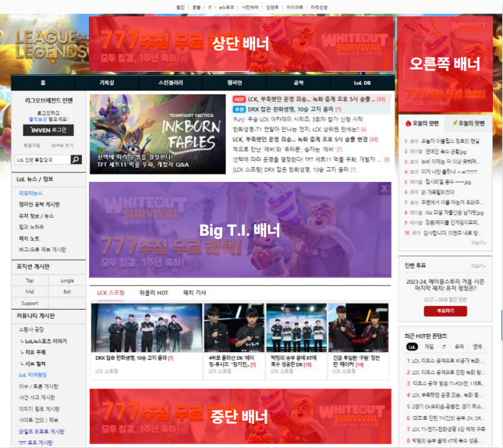Click 더보기 under the 오늘의 핫벤 list
Screen dimensions: 503x448
[478, 243]
